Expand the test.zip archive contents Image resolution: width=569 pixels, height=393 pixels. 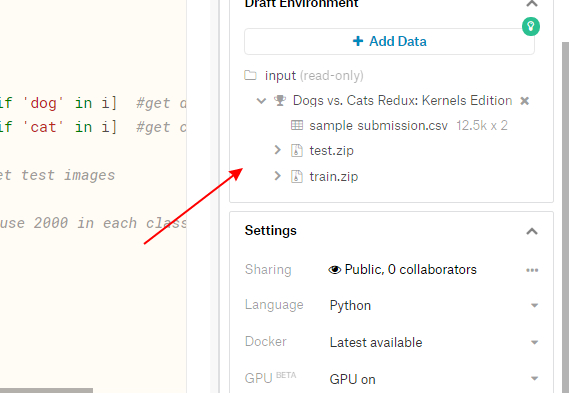click(278, 150)
